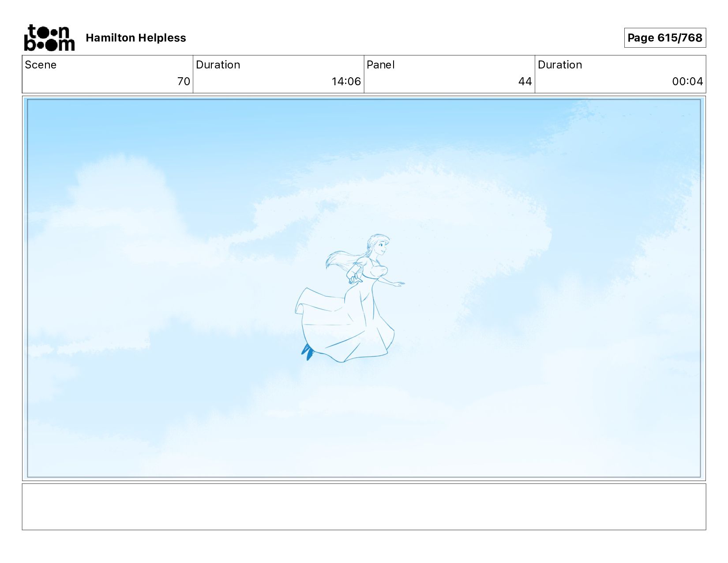This screenshot has width=728, height=563.
Task: Click the Toon Boom logo
Action: tap(49, 38)
